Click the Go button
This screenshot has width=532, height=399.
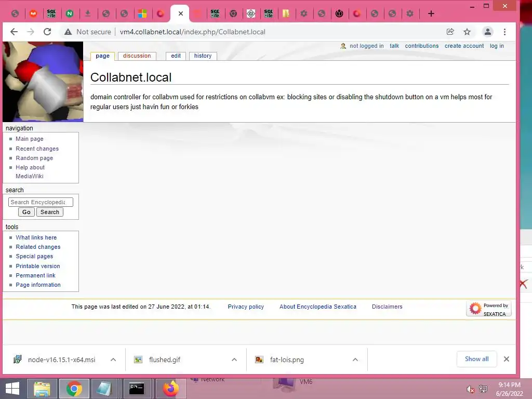[26, 212]
